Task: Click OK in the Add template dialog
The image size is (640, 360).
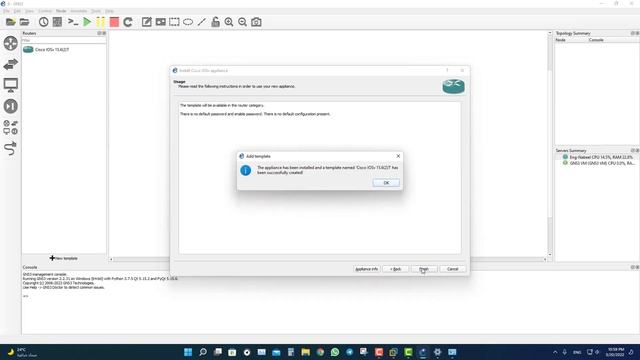Action: click(x=386, y=183)
